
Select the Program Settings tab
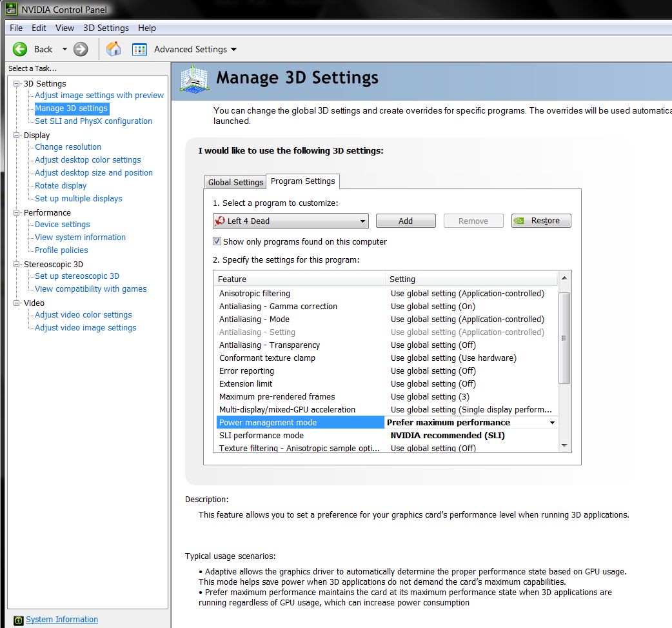tap(303, 181)
